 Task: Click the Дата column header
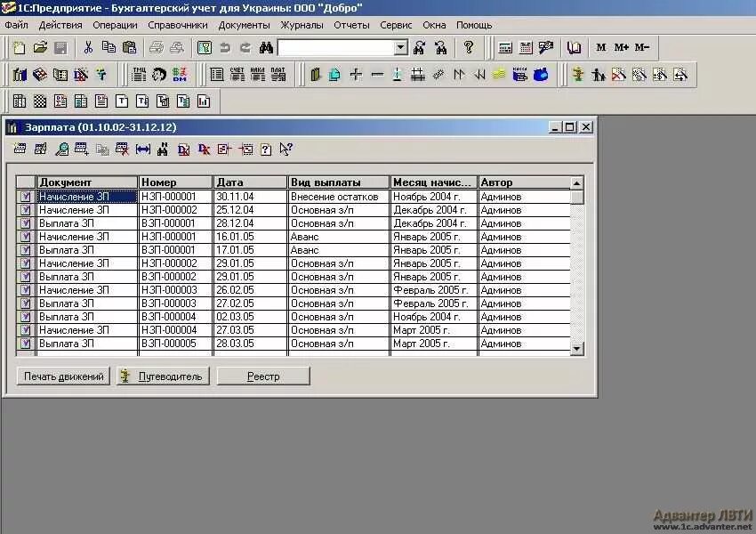[x=250, y=182]
